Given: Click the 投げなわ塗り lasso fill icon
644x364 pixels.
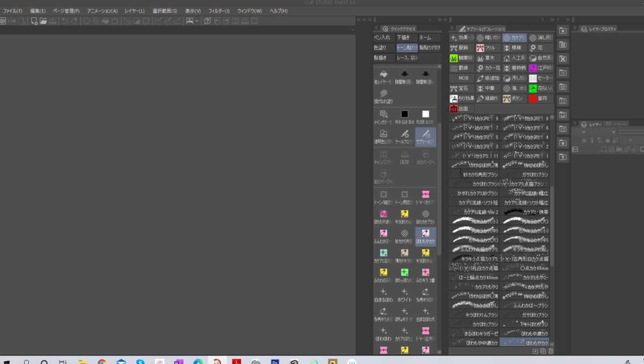Looking at the screenshot, I should click(x=383, y=97).
